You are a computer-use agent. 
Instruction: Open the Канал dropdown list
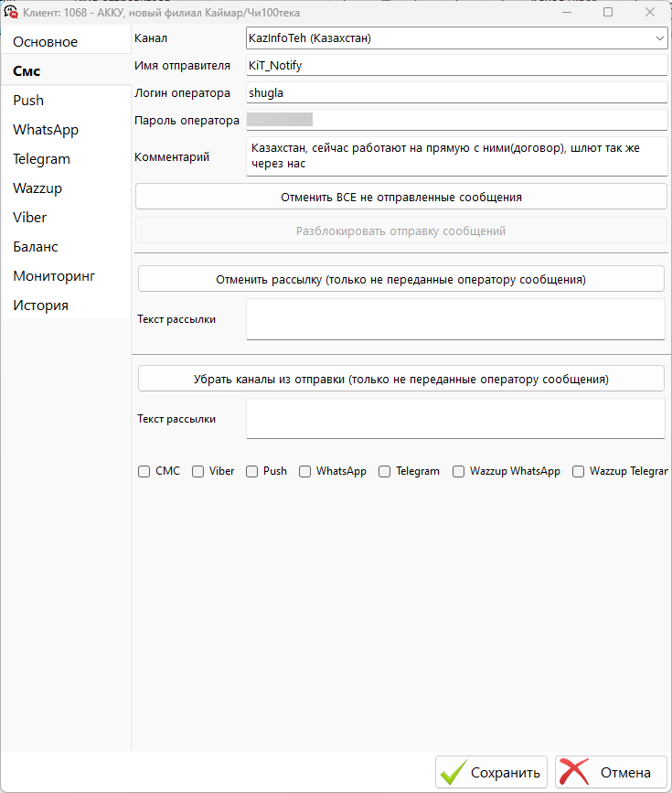tap(659, 38)
